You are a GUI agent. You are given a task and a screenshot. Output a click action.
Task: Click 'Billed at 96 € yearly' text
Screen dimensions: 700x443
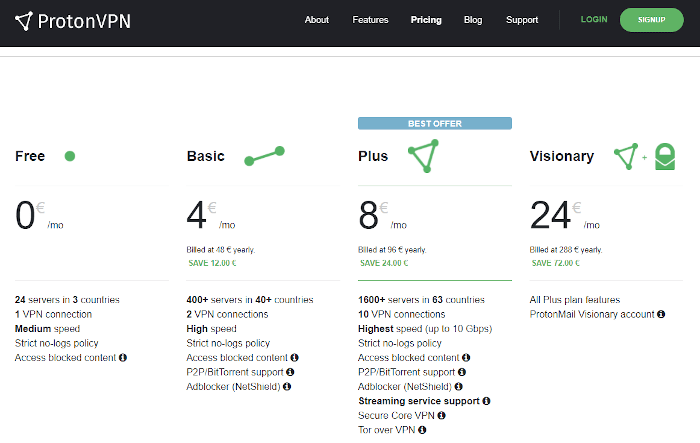(x=392, y=250)
